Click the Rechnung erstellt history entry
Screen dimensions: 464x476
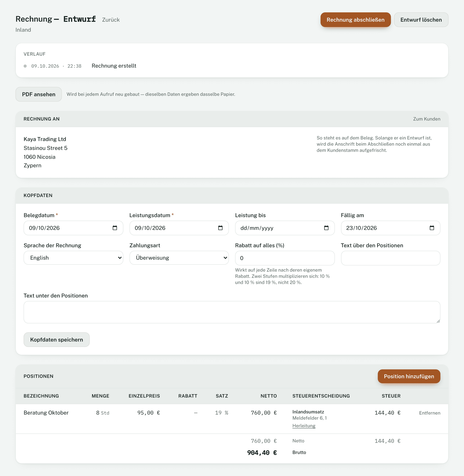pos(114,66)
